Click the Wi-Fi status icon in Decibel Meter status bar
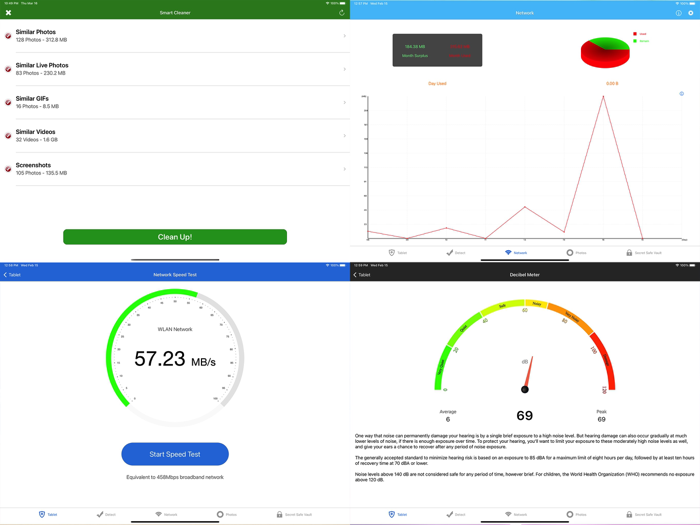Image resolution: width=700 pixels, height=525 pixels. [x=677, y=265]
